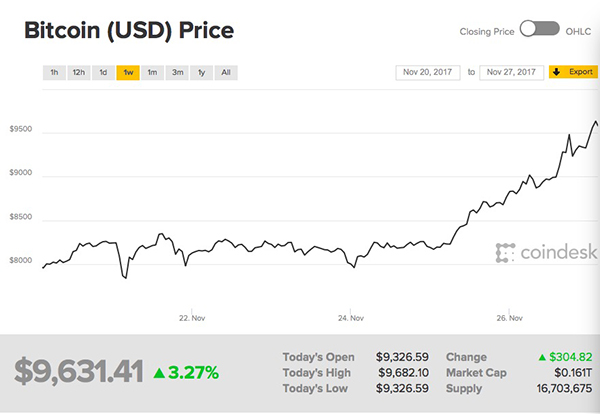The height and width of the screenshot is (414, 600).
Task: Open the end date field Nov 27, 2017
Action: click(x=510, y=72)
